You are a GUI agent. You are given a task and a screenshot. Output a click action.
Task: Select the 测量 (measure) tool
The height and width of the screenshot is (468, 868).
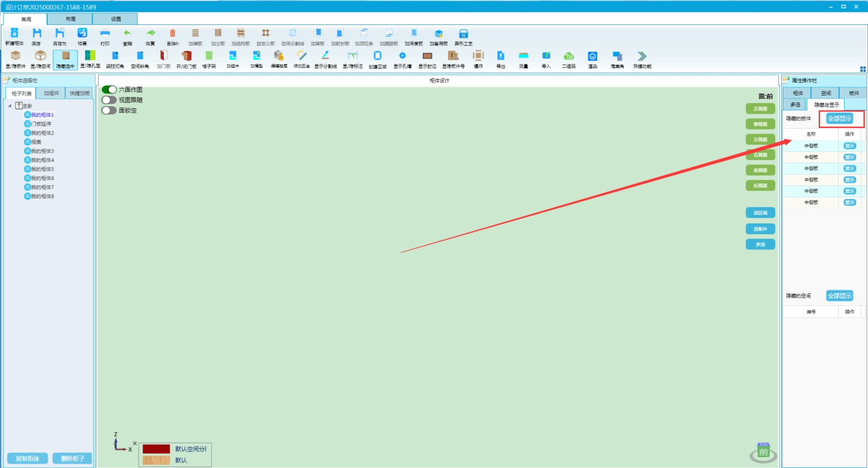pos(524,56)
